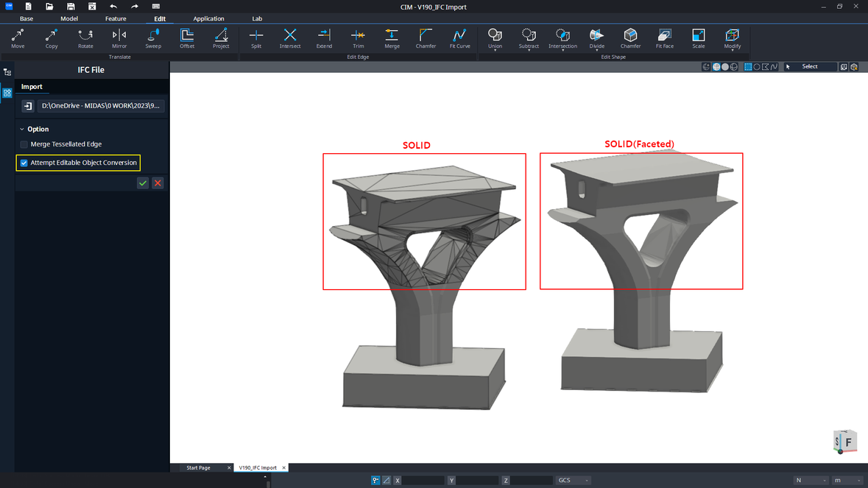Choose the Subtract shape tool

click(x=529, y=39)
